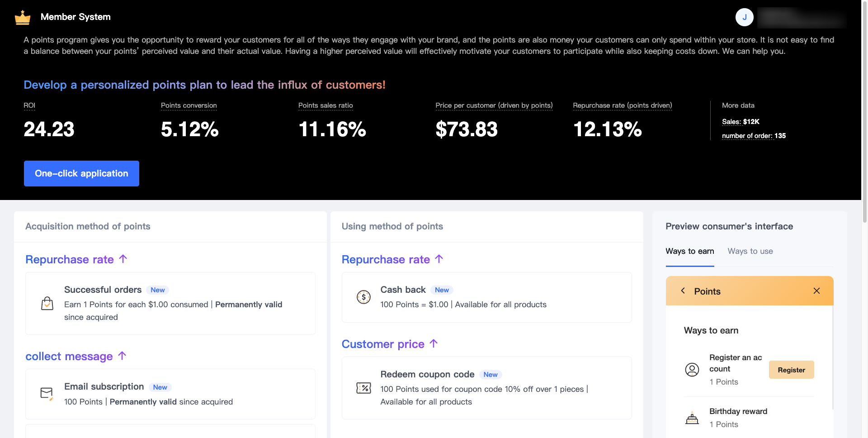
Task: Click the Email subscription envelope icon
Action: (x=47, y=393)
